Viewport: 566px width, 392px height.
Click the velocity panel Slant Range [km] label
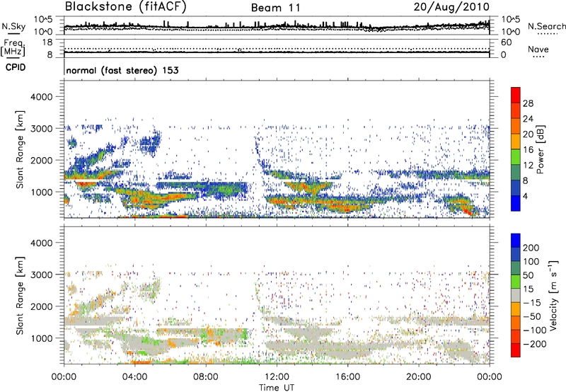click(20, 295)
